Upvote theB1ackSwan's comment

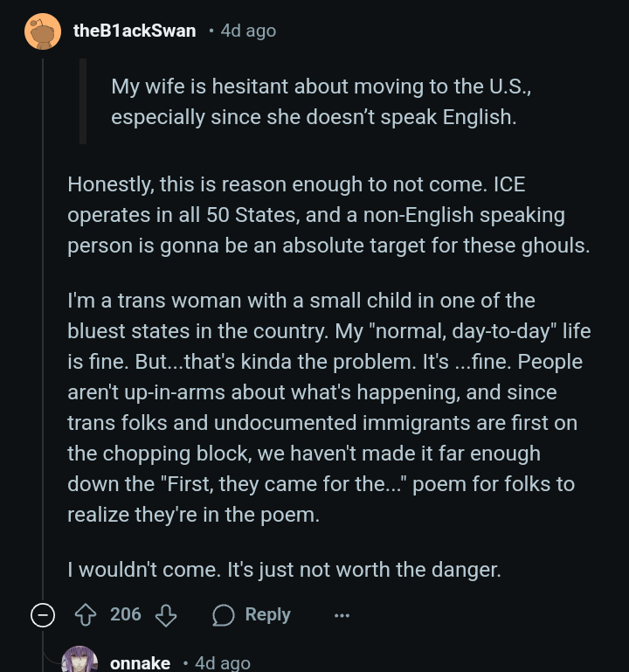(x=86, y=615)
